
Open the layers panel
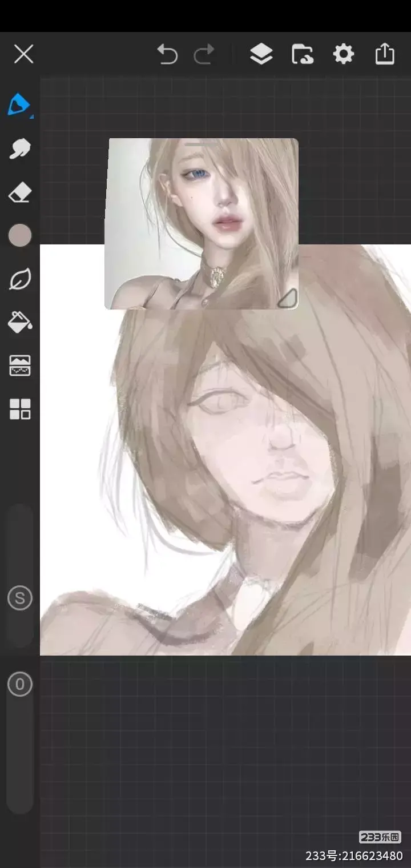click(261, 54)
